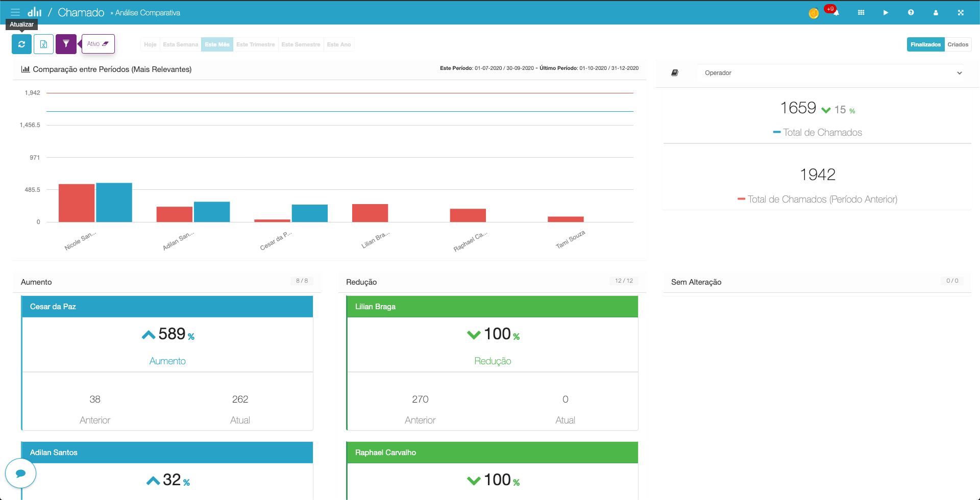Click the gold coin icon

814,13
